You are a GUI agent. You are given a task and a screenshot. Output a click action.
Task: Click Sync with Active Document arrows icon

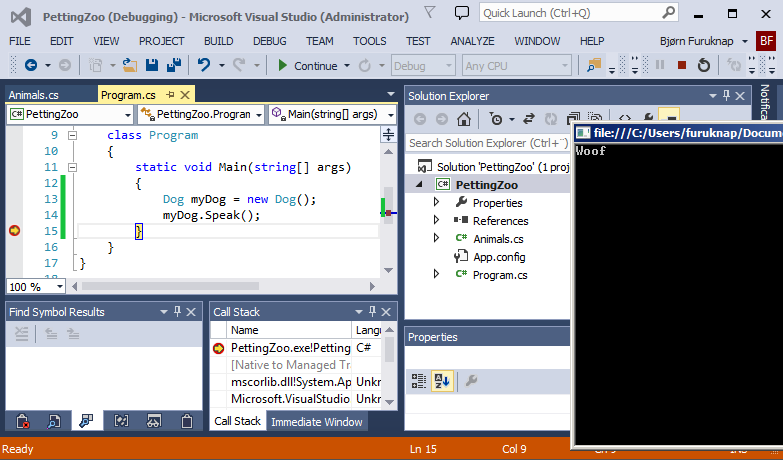coord(528,119)
